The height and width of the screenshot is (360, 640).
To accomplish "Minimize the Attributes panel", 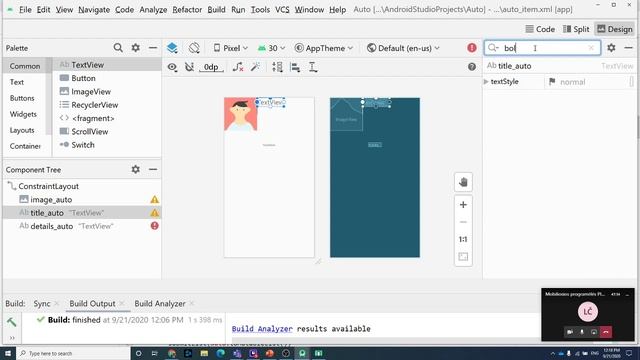I will (x=628, y=48).
